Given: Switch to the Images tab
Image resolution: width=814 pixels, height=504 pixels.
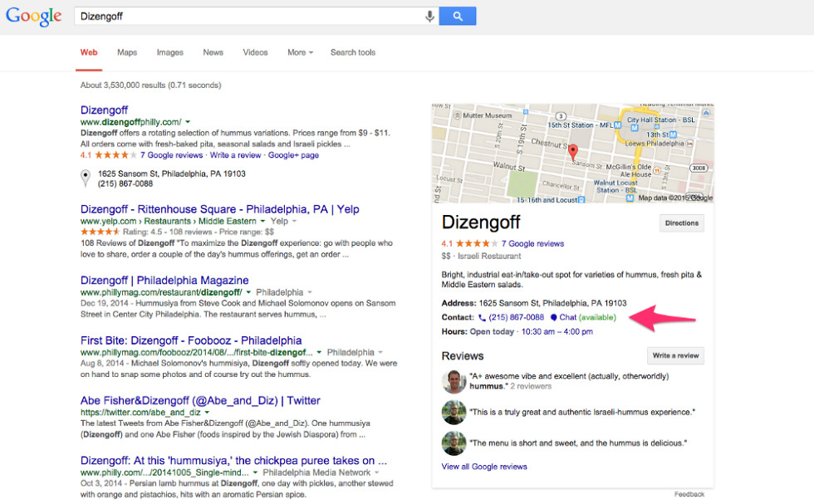Looking at the screenshot, I should click(x=169, y=52).
